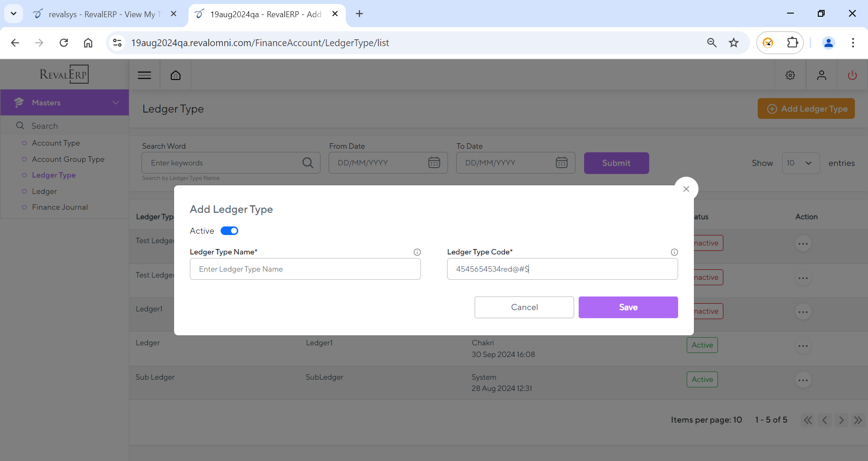Select Finance Journal in sidebar
Image resolution: width=868 pixels, height=461 pixels.
[x=60, y=207]
